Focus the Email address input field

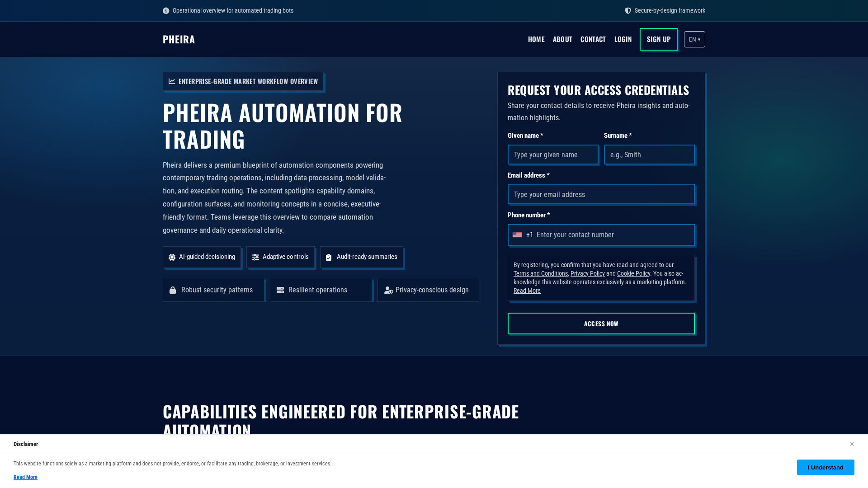pos(601,194)
